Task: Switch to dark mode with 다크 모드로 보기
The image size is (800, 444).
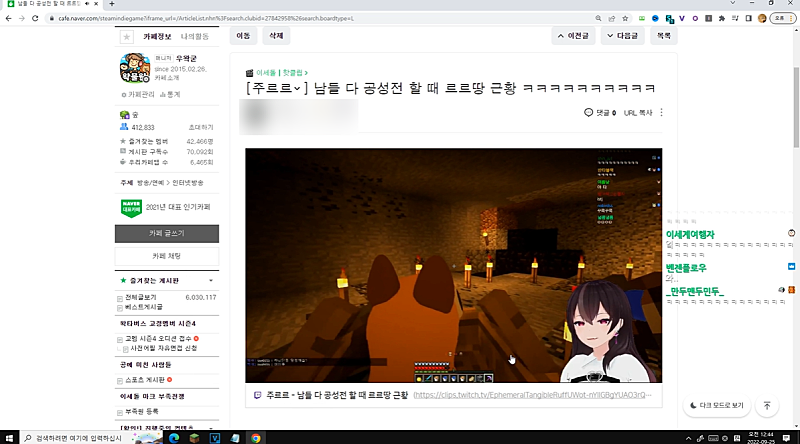Action: click(717, 405)
